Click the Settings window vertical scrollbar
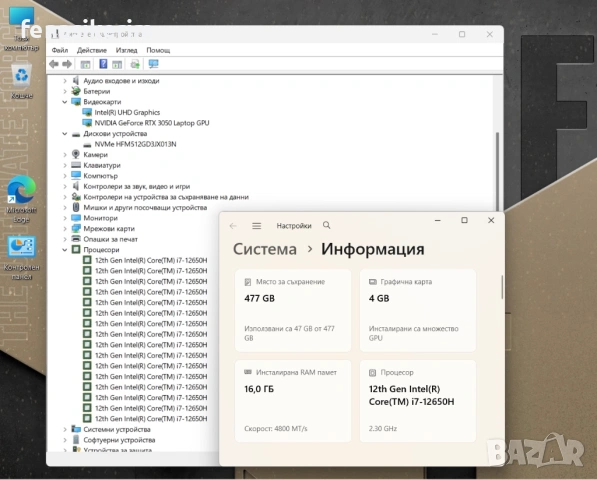The image size is (597, 480). point(502,287)
